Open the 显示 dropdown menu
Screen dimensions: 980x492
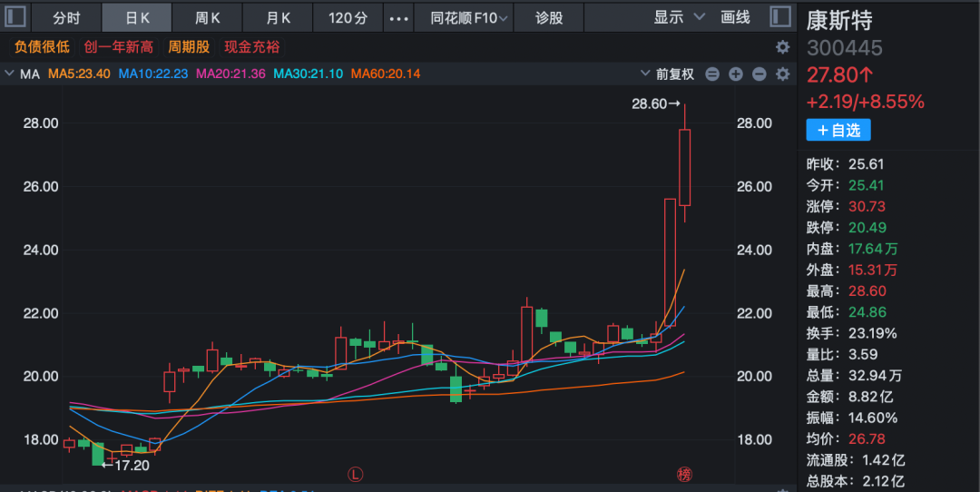coord(679,17)
